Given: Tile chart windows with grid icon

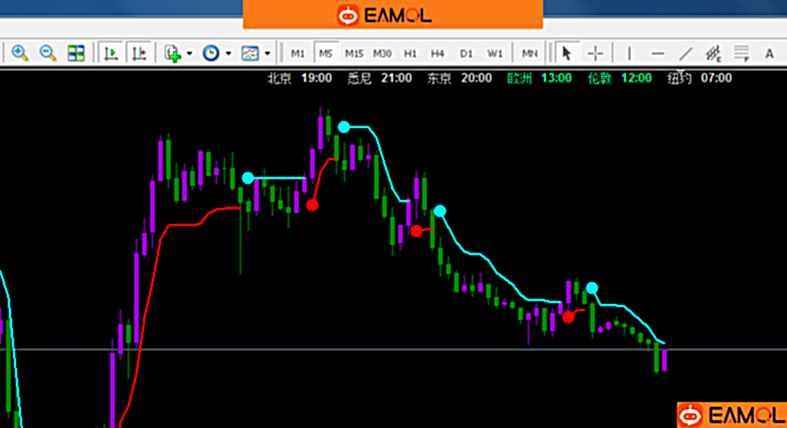Looking at the screenshot, I should (x=76, y=53).
